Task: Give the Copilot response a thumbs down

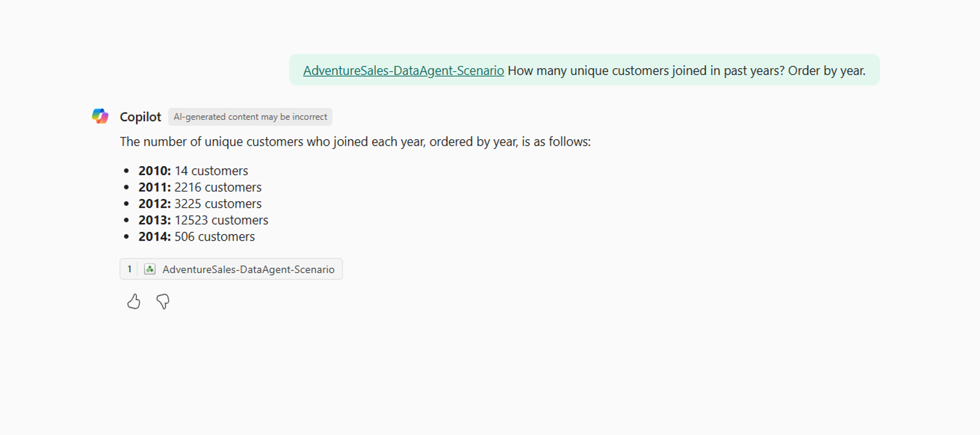Action: pos(163,301)
